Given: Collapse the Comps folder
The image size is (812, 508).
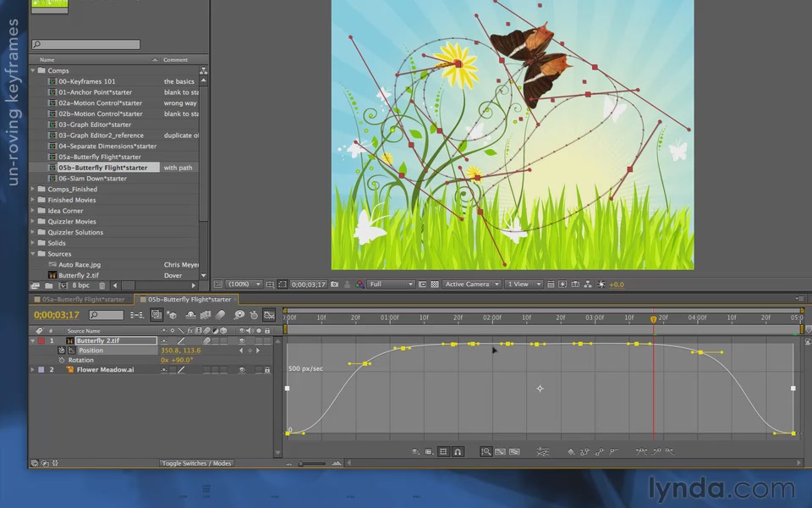Looking at the screenshot, I should tap(33, 70).
